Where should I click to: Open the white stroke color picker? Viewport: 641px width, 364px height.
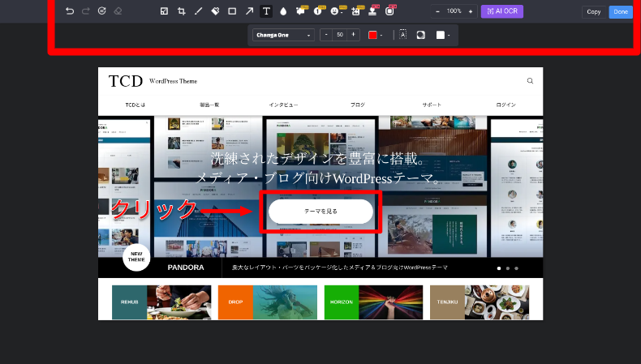(443, 35)
